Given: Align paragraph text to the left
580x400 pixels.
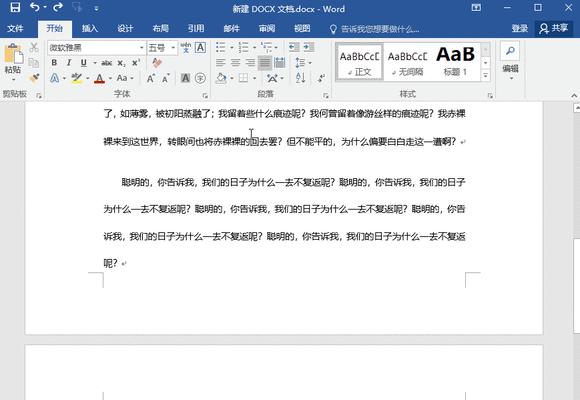Looking at the screenshot, I should (221, 63).
